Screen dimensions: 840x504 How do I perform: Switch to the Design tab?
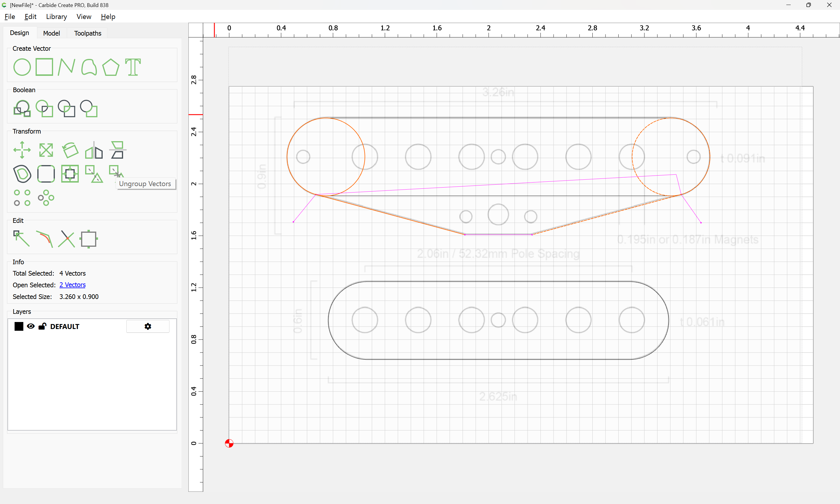coord(19,33)
